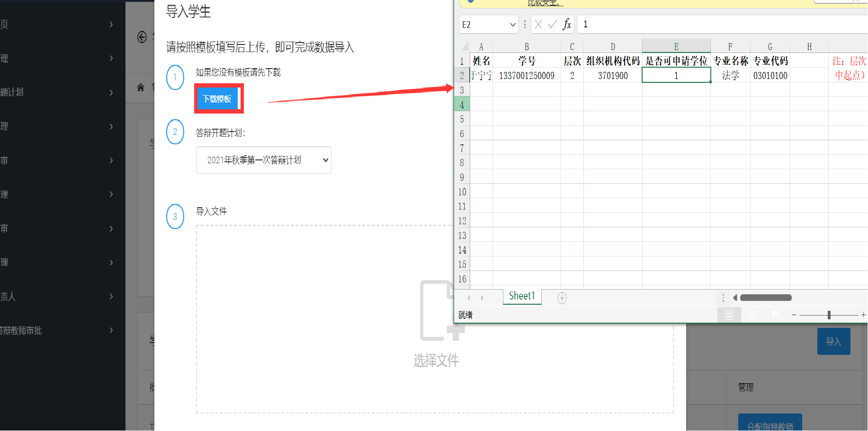The image size is (868, 431).
Task: Select column E header
Action: coord(676,46)
